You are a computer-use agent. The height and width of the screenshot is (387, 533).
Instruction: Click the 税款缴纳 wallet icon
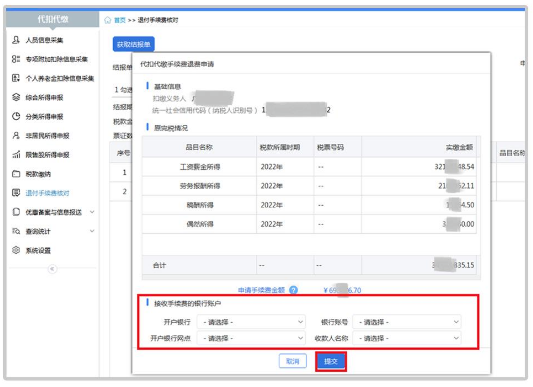point(16,174)
